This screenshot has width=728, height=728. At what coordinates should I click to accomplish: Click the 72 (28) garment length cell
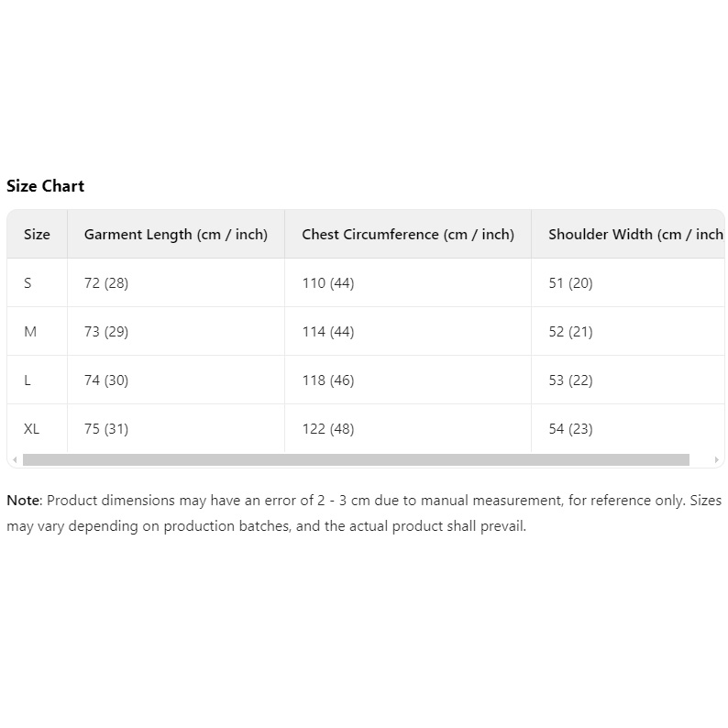point(106,283)
